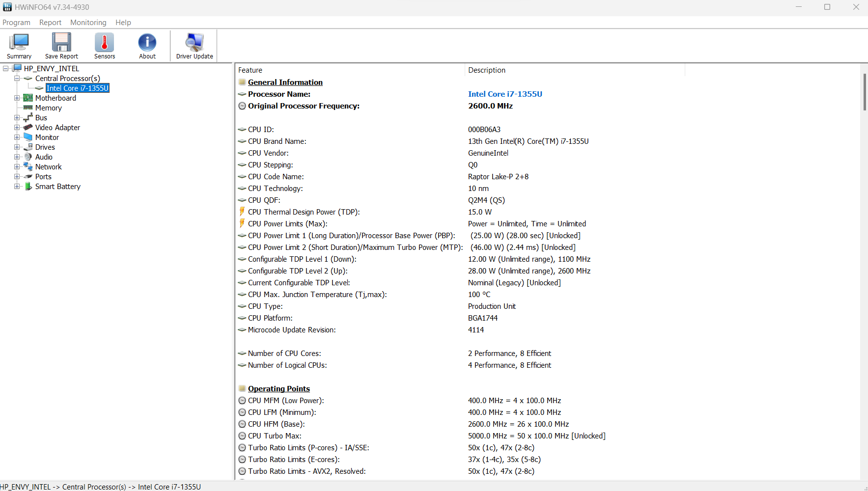This screenshot has width=868, height=491.
Task: Select the Smart Battery icon in tree
Action: [28, 187]
